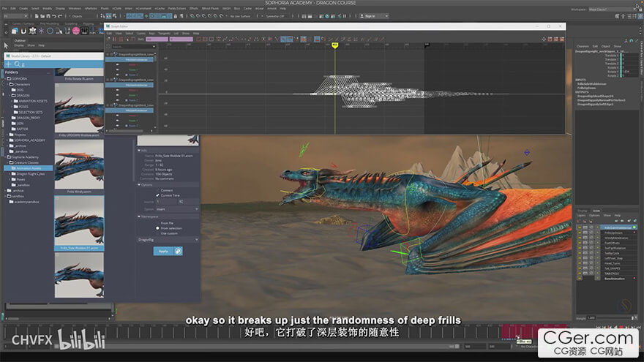Click the layer Weight slider
644x362 pixels.
click(x=615, y=317)
